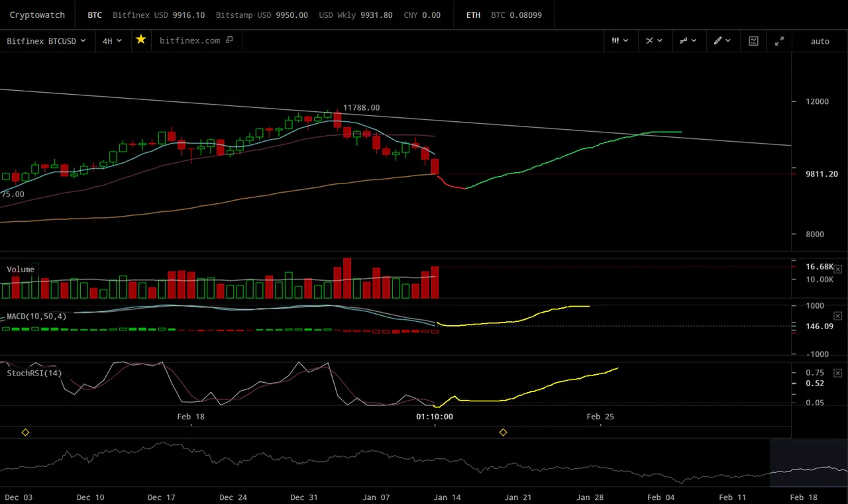
Task: Click the Cryptowatch logo
Action: 37,15
